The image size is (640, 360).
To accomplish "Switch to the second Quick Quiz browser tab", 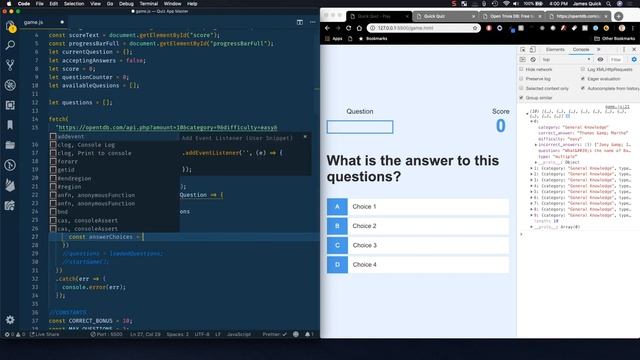I will pyautogui.click(x=446, y=16).
